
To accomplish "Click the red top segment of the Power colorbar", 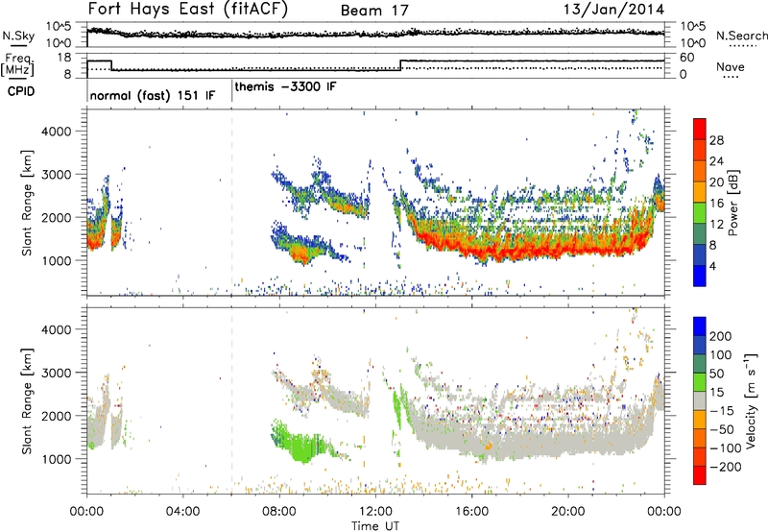I will [700, 129].
